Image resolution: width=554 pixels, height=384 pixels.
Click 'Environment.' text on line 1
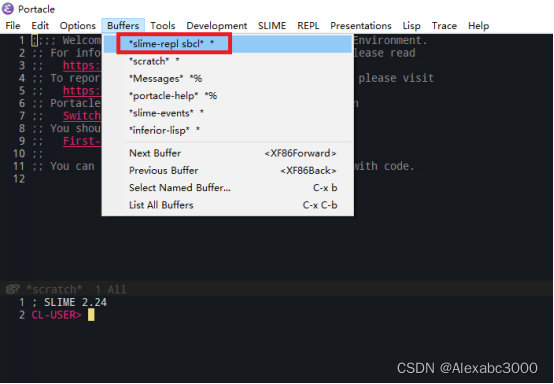[x=390, y=40]
